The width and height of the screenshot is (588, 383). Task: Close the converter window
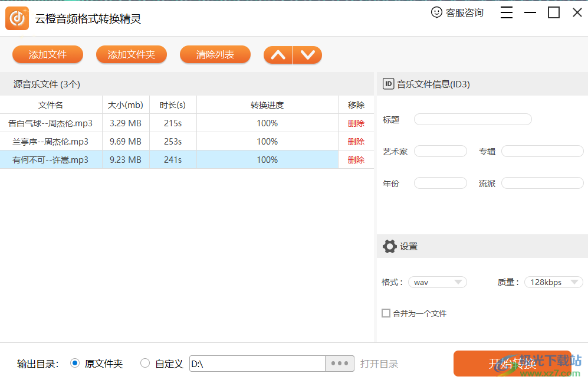coord(577,12)
